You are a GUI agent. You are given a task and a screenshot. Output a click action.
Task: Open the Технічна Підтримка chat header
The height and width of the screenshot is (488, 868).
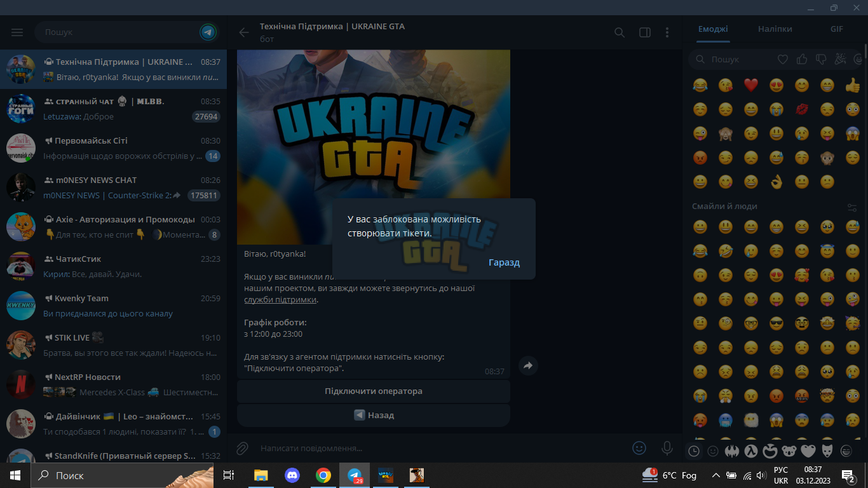[332, 32]
